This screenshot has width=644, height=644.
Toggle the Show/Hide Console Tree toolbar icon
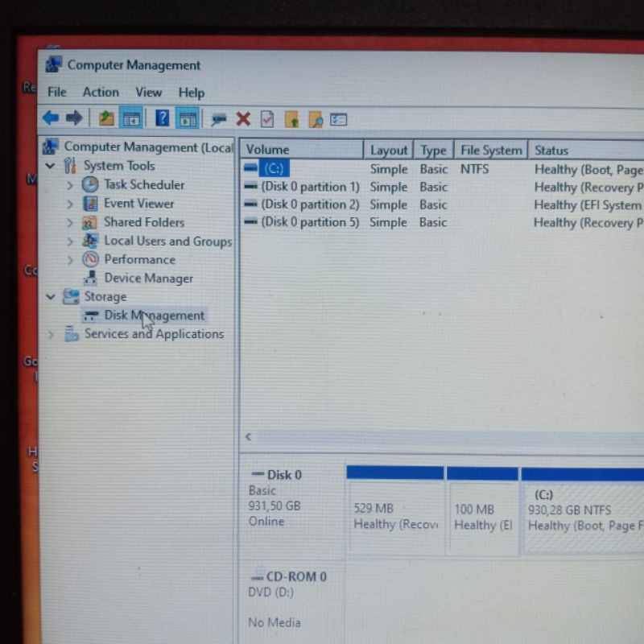130,118
